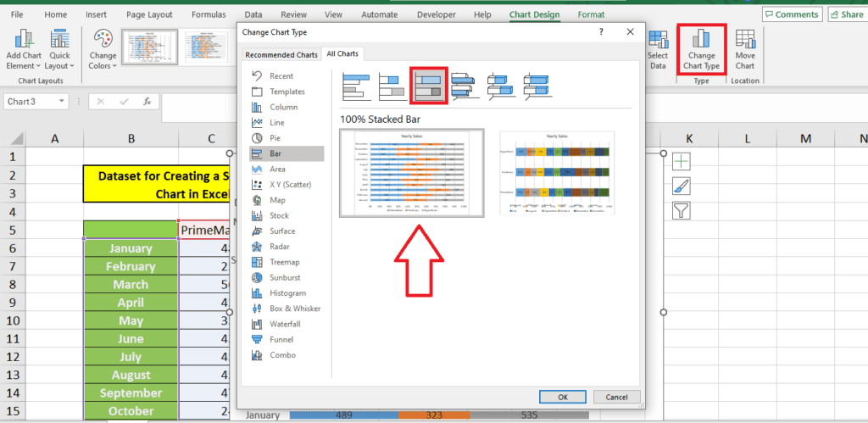Choose Box & Whisker chart category
868x423 pixels.
coord(287,309)
